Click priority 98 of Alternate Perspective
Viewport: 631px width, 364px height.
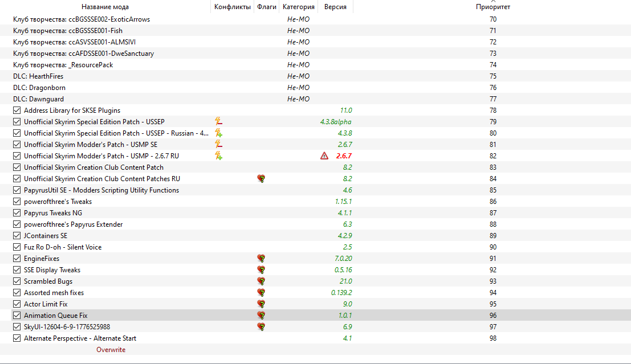(493, 338)
